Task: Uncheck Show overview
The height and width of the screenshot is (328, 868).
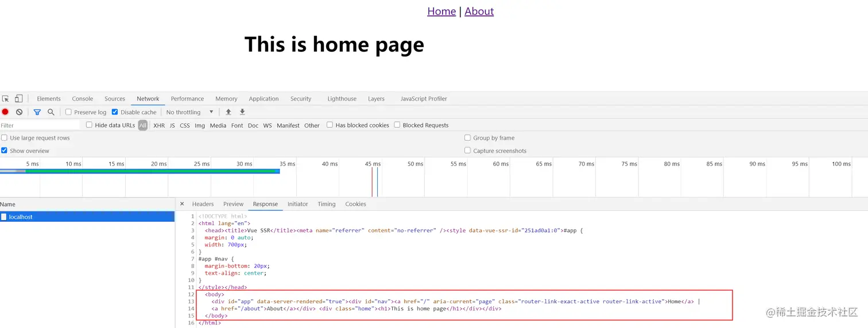Action: (x=5, y=151)
